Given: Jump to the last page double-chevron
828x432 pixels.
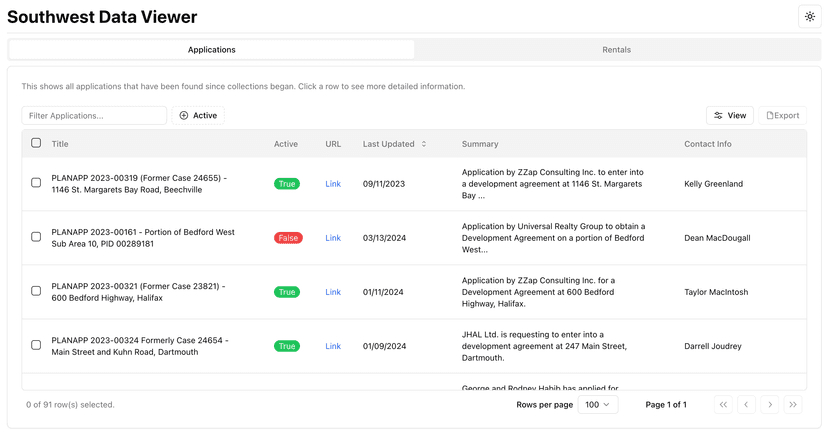Looking at the screenshot, I should point(793,405).
